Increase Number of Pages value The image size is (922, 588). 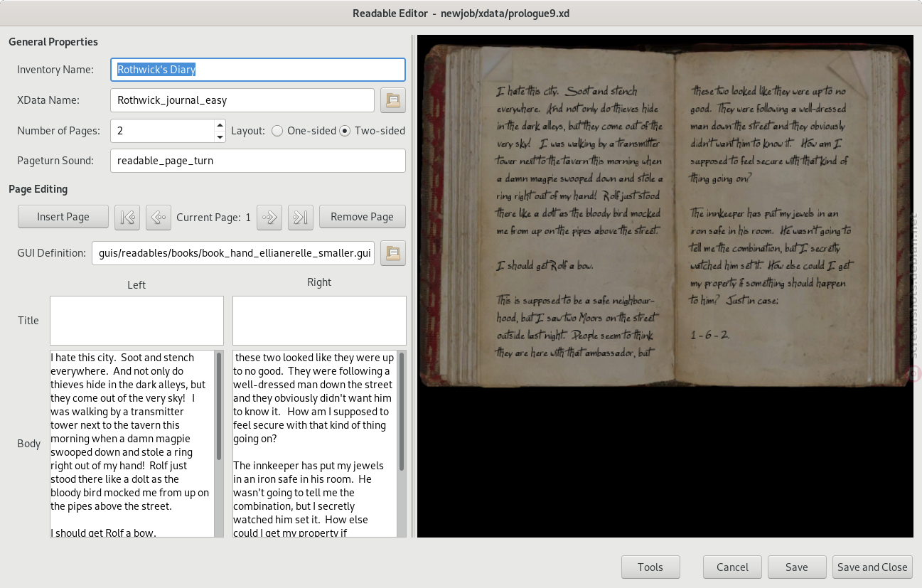[x=220, y=125]
